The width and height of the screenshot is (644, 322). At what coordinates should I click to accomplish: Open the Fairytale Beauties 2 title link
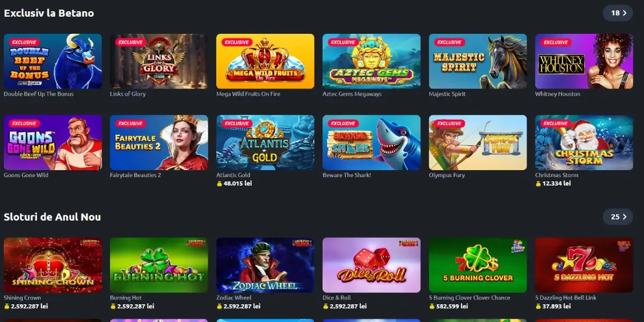click(135, 175)
